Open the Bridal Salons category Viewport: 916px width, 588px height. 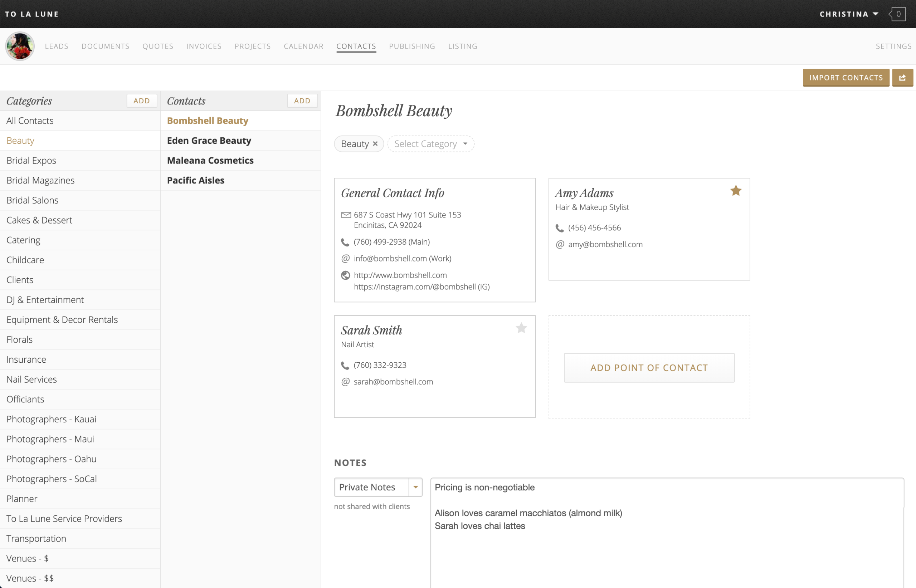[x=80, y=200]
